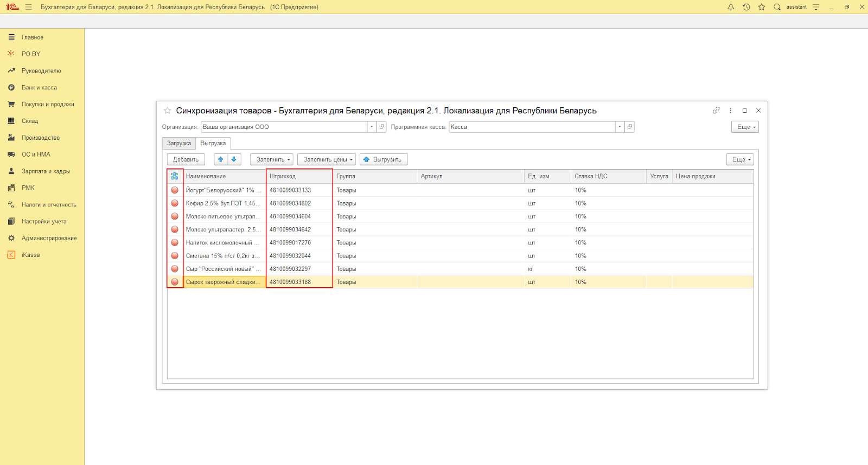Screen dimensions: 868x465
Task: Open the Налоги и отчетность section
Action: [x=49, y=205]
